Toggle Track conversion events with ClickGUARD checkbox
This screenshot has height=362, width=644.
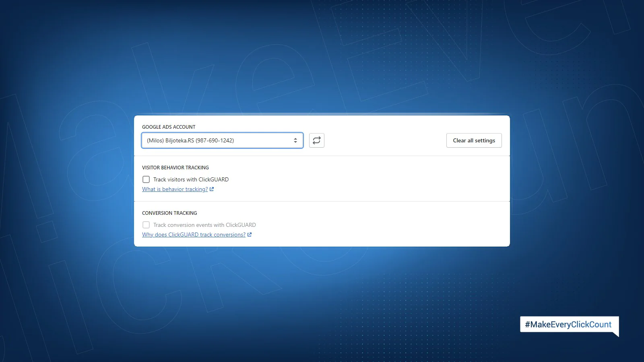(x=146, y=225)
